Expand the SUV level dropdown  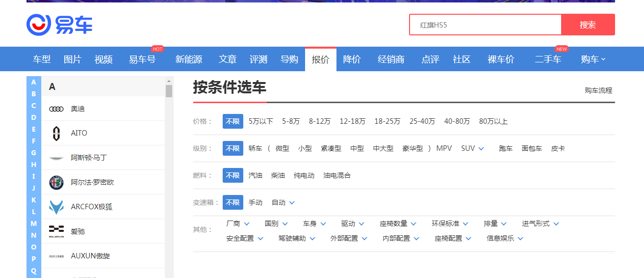point(473,148)
